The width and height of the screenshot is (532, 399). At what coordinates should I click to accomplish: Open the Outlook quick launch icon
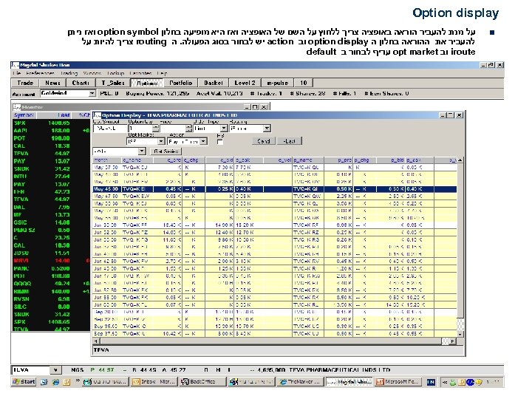[x=66, y=382]
